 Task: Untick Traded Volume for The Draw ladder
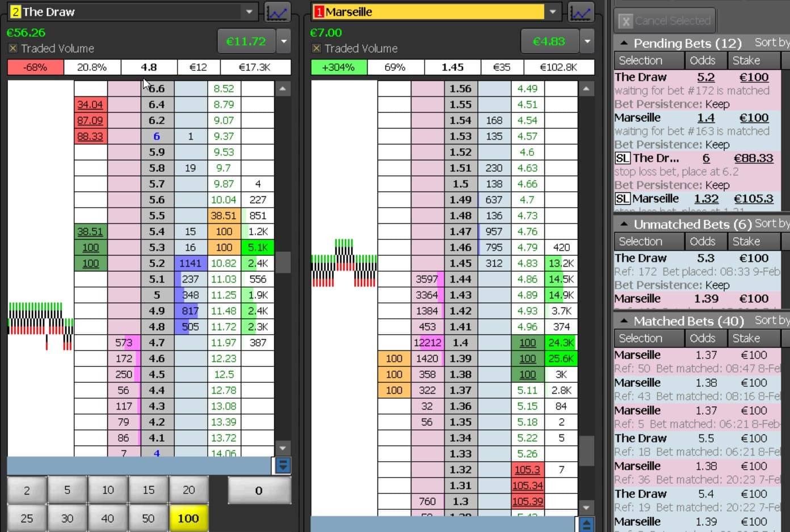point(12,48)
